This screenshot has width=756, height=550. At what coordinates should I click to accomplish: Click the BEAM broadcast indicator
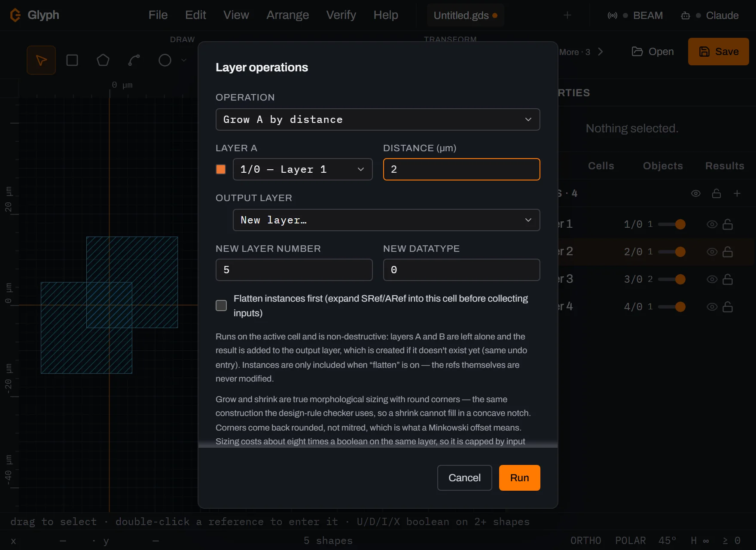click(635, 15)
